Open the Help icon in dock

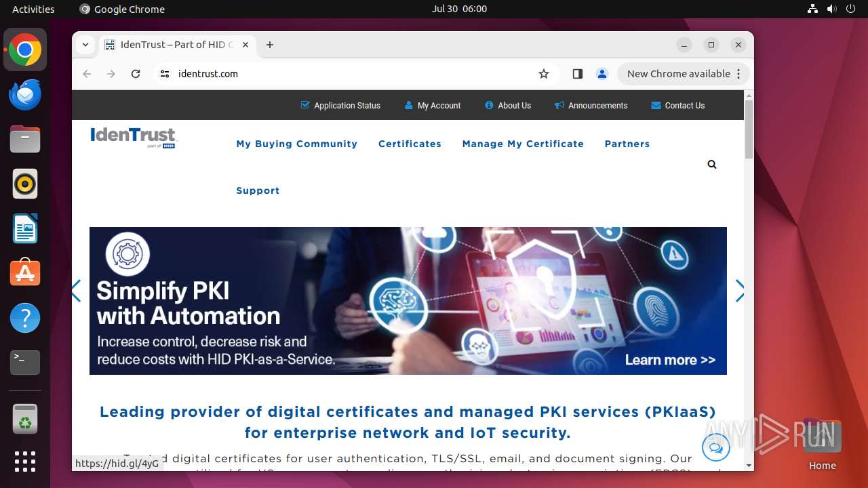click(x=25, y=317)
